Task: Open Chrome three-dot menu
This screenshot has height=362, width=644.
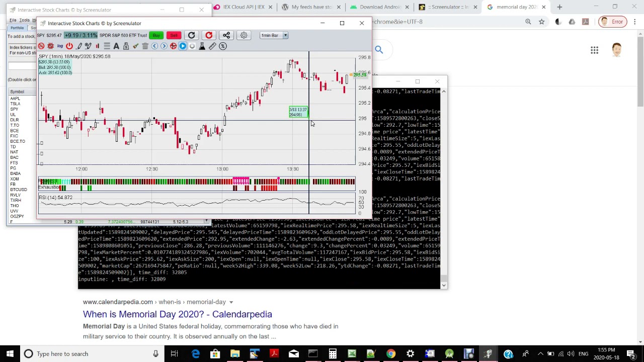Action: (635, 22)
